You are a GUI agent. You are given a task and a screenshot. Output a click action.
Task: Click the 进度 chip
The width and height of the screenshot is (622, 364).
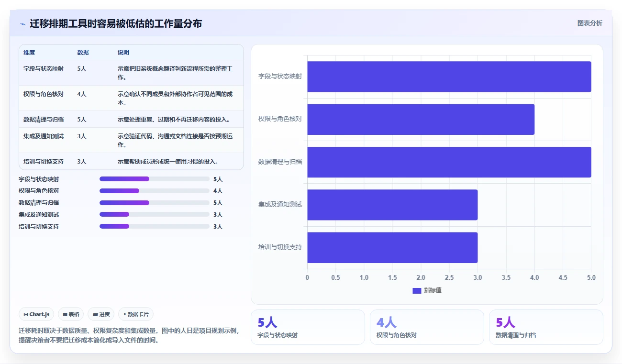tap(101, 314)
